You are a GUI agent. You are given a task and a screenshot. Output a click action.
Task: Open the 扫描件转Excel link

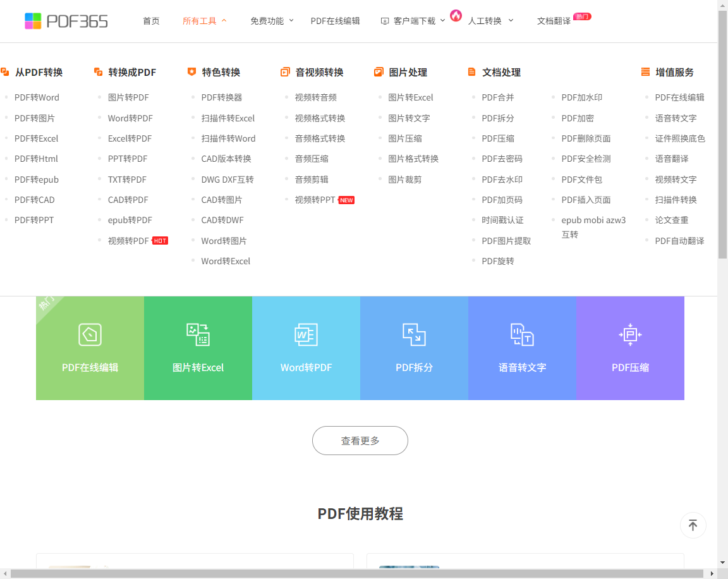pos(228,118)
